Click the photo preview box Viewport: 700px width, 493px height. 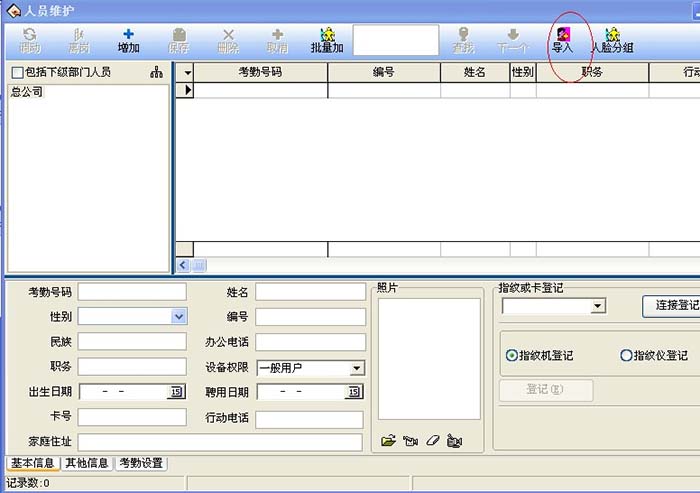tap(429, 359)
